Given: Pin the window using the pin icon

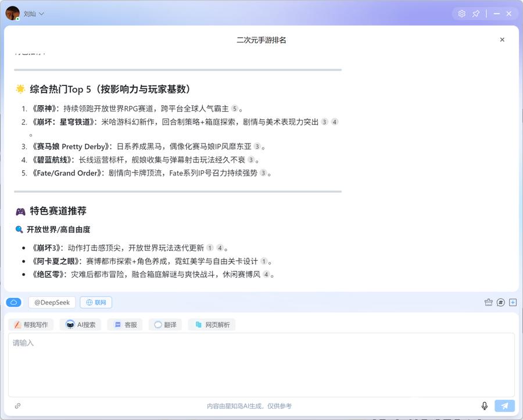Looking at the screenshot, I should pos(476,13).
